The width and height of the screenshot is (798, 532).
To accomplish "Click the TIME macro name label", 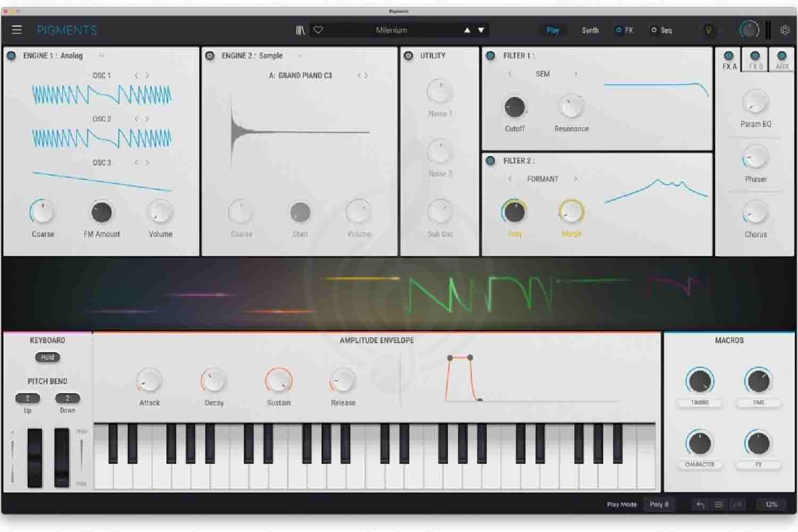I will click(759, 403).
